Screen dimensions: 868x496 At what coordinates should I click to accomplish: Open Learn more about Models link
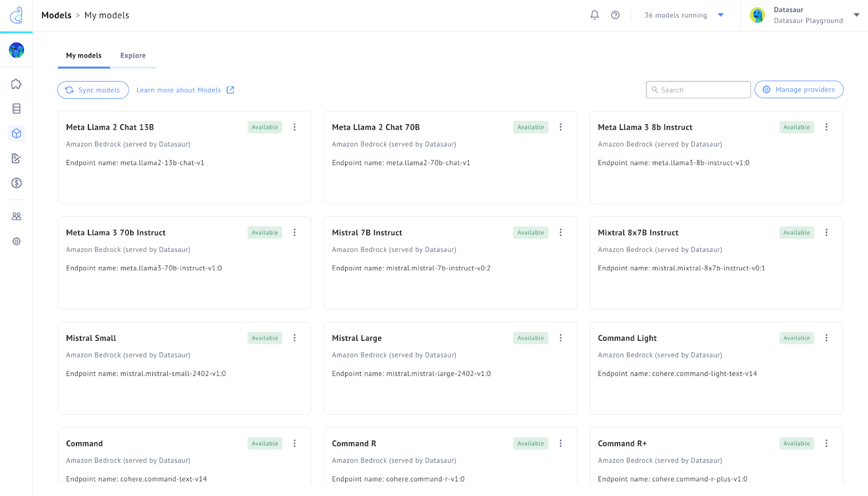point(185,90)
